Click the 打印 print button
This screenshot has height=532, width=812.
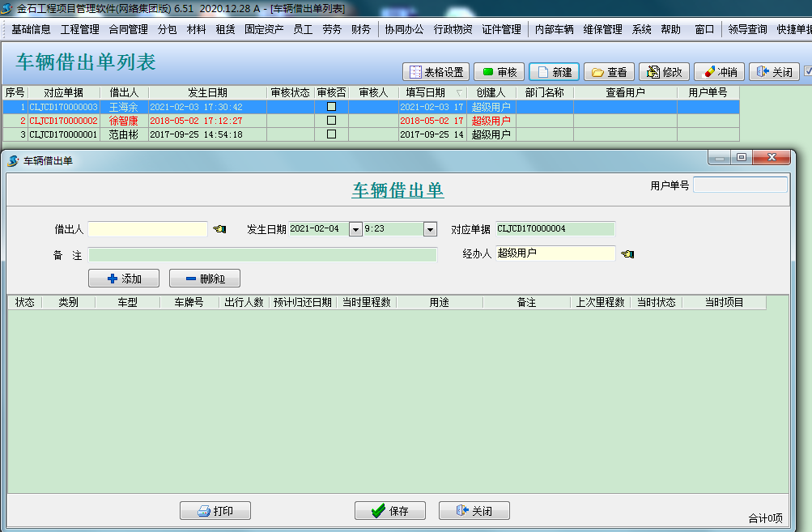click(x=215, y=511)
